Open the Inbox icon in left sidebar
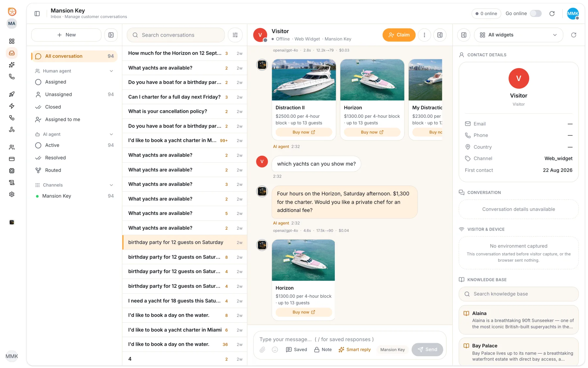The height and width of the screenshot is (368, 588). click(12, 53)
